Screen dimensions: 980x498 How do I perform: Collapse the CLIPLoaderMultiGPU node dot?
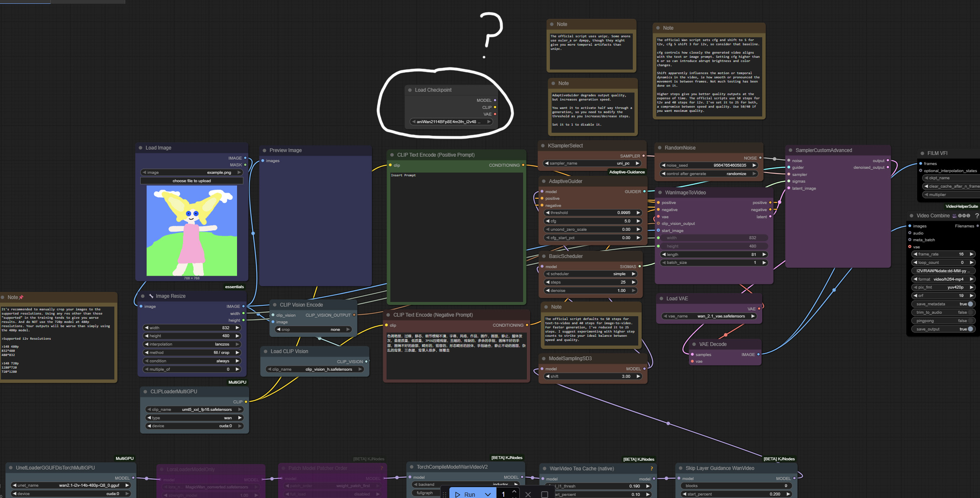(x=145, y=392)
